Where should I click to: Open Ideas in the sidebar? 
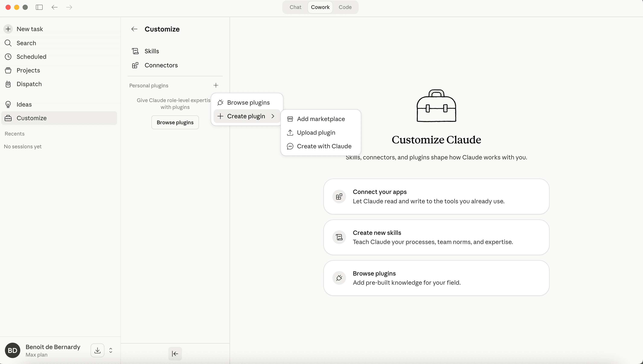(59, 104)
